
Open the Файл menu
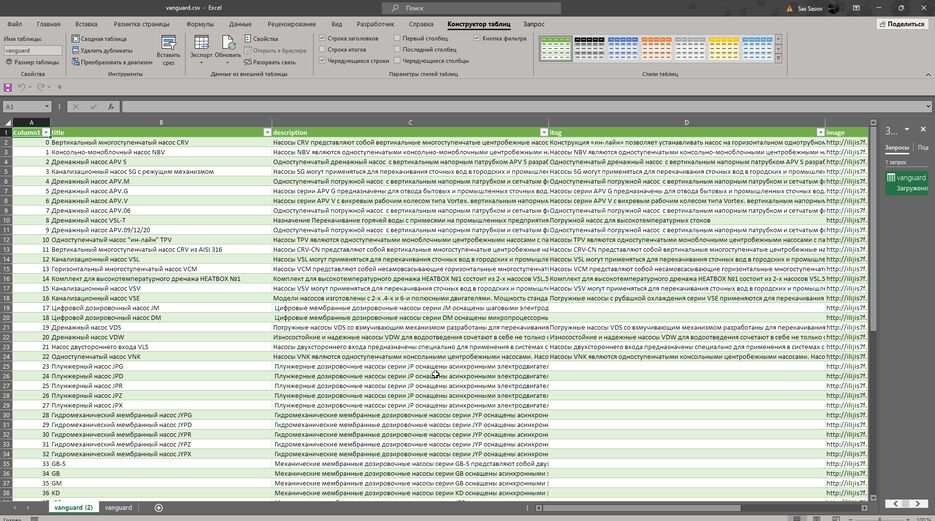click(15, 24)
